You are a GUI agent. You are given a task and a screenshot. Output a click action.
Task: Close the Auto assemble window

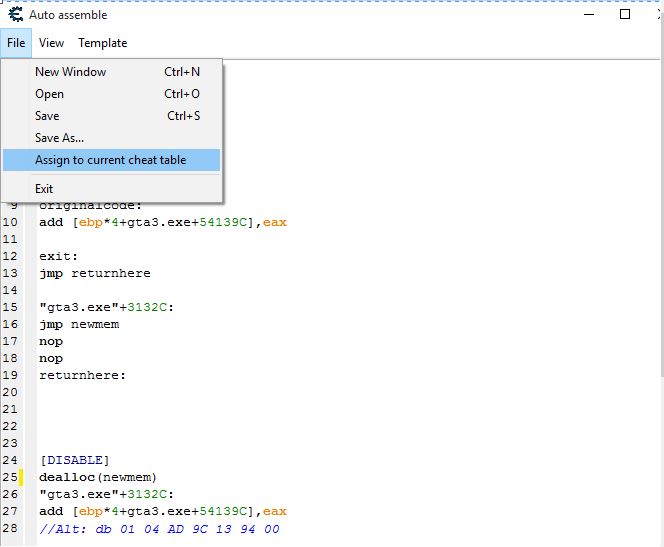click(655, 15)
